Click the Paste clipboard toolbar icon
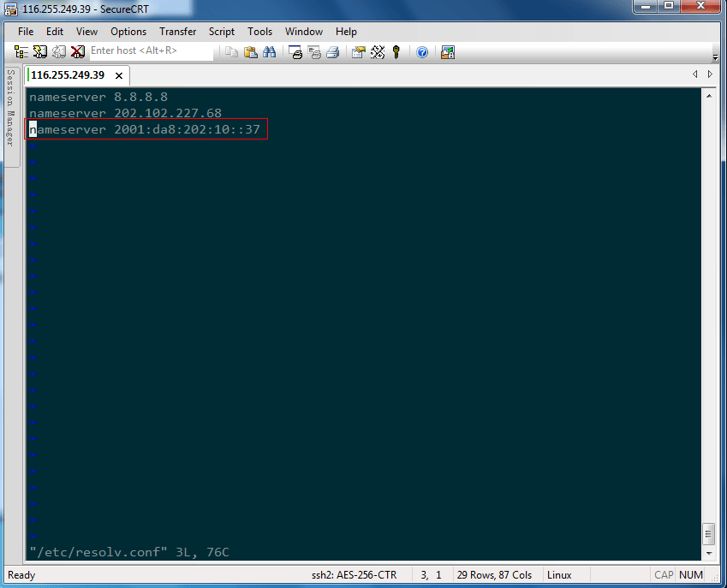The height and width of the screenshot is (588, 727). point(251,51)
